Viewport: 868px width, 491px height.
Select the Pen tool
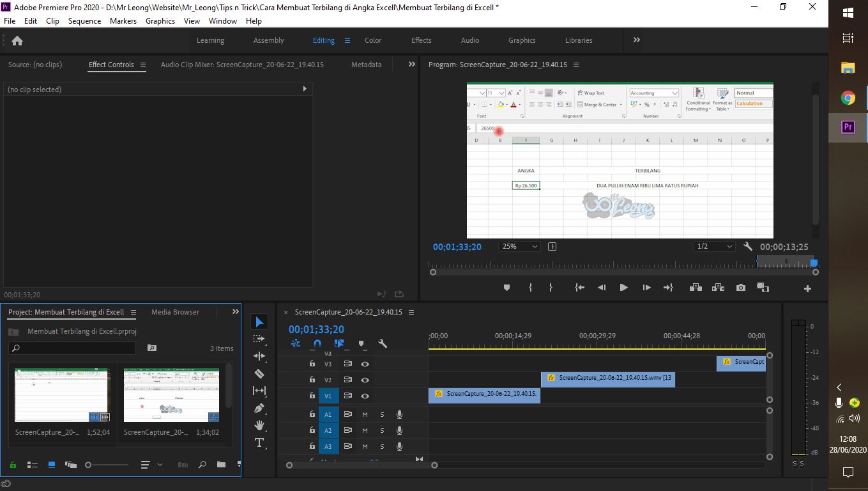tap(259, 408)
